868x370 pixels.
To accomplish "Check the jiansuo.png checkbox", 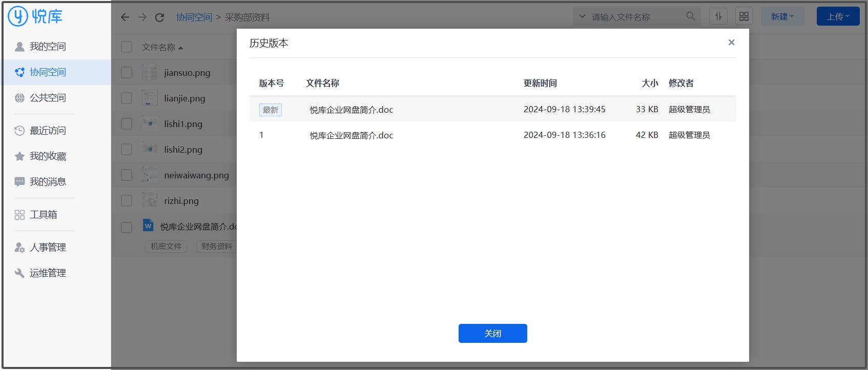I will click(127, 73).
